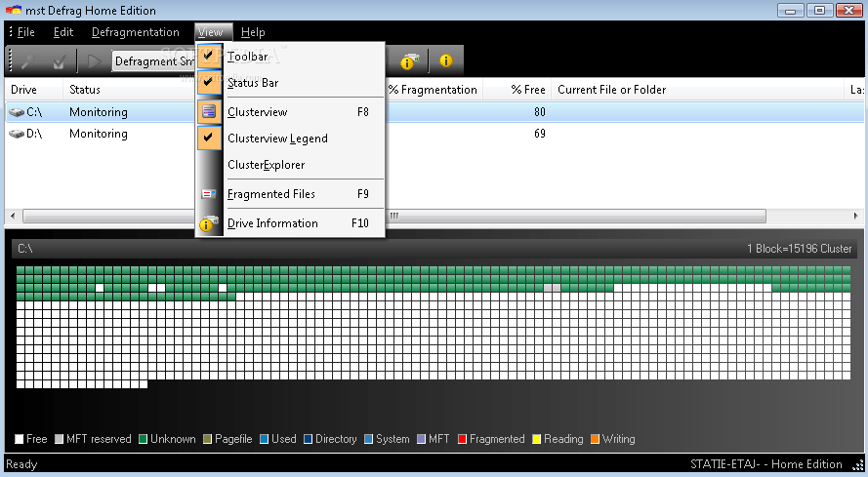
Task: Click the checkmark toolbar icon
Action: (x=59, y=60)
